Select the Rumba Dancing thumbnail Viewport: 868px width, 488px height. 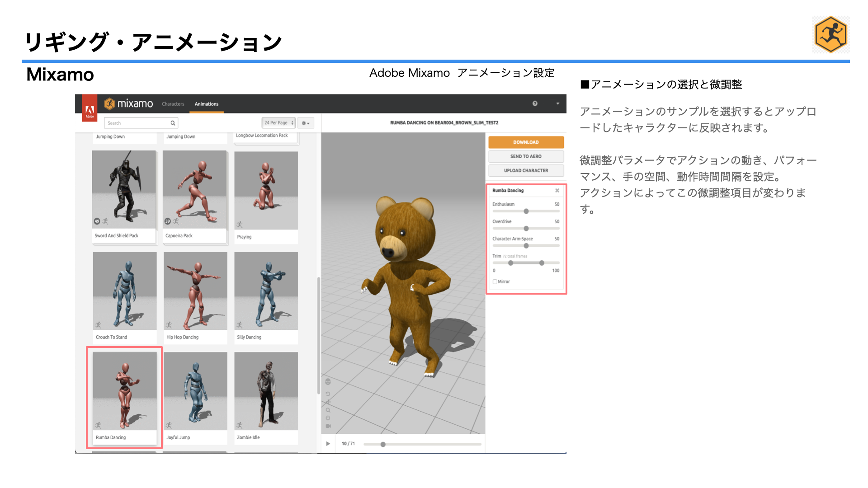[125, 391]
